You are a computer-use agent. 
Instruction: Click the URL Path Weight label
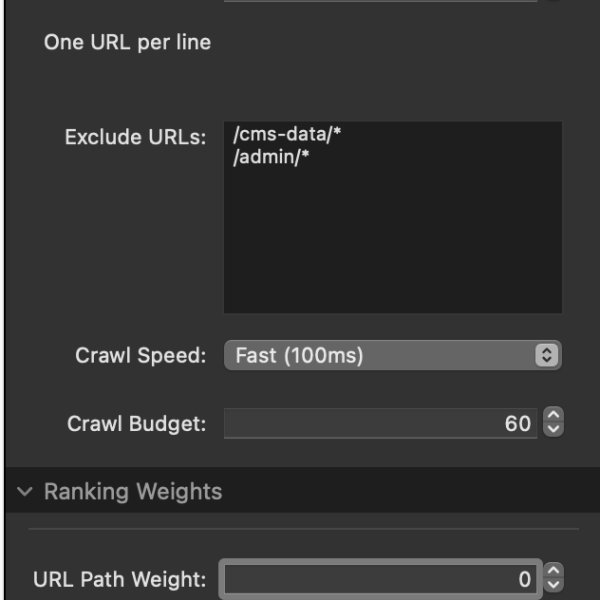pyautogui.click(x=120, y=579)
